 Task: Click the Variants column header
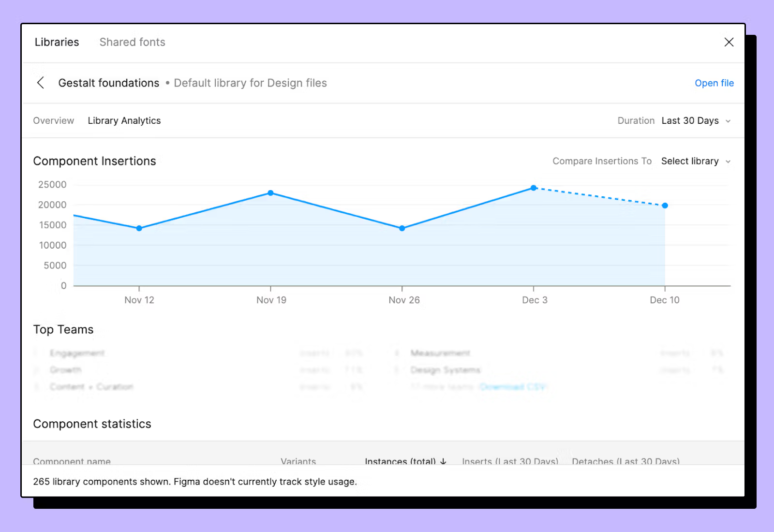tap(298, 461)
